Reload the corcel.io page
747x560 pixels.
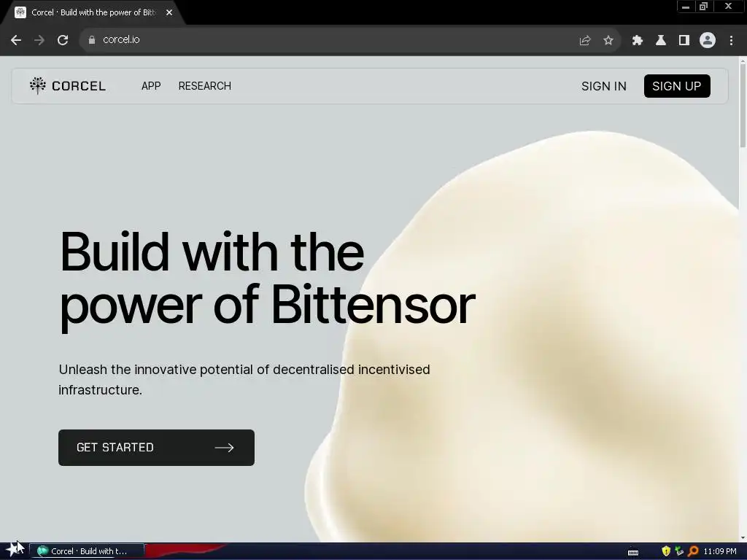click(63, 40)
